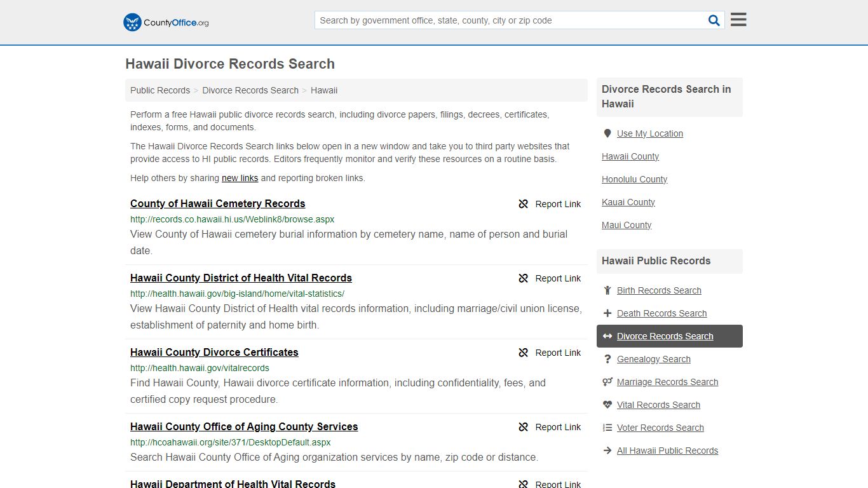The image size is (868, 488).
Task: Click broken-link icon for Hawaii County Divorce Certificates
Action: pos(524,353)
